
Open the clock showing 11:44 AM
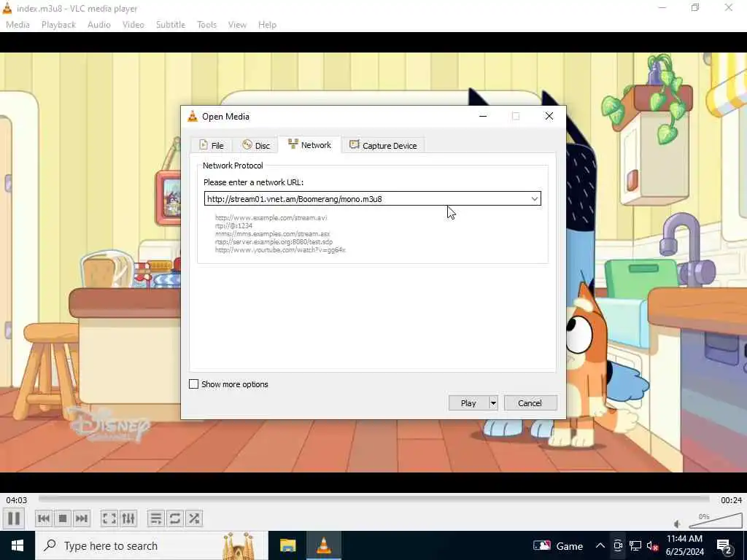[684, 545]
